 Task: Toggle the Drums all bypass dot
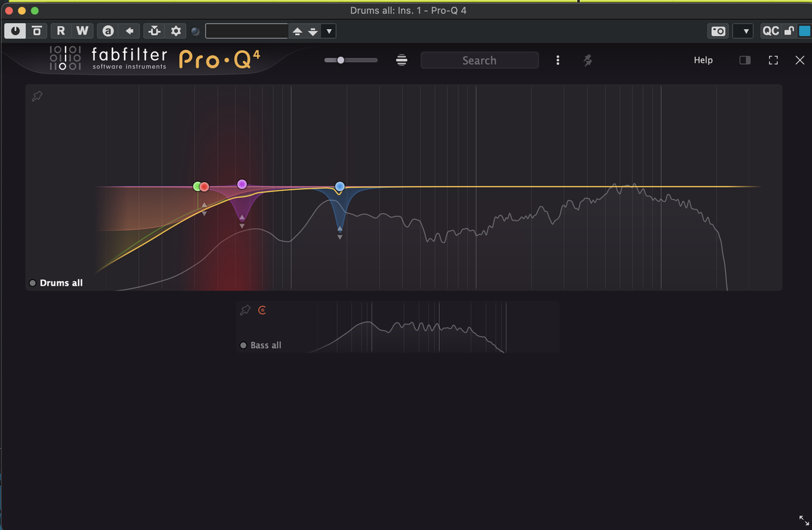click(32, 283)
